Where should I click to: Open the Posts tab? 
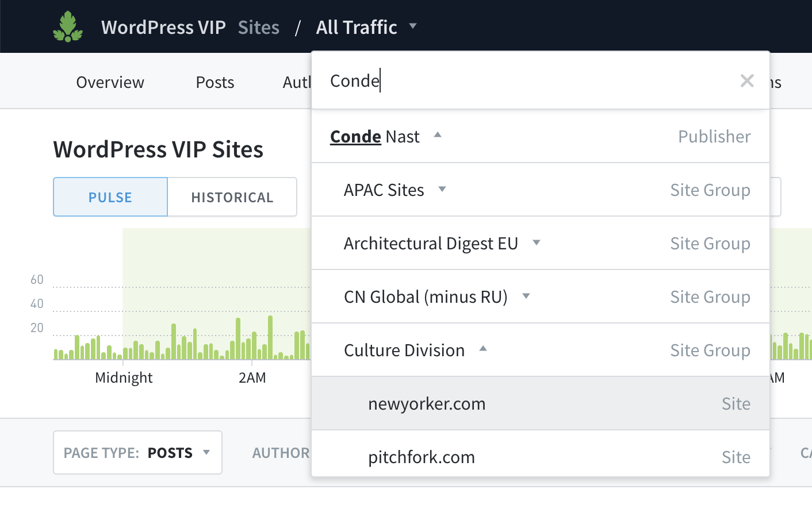tap(215, 82)
